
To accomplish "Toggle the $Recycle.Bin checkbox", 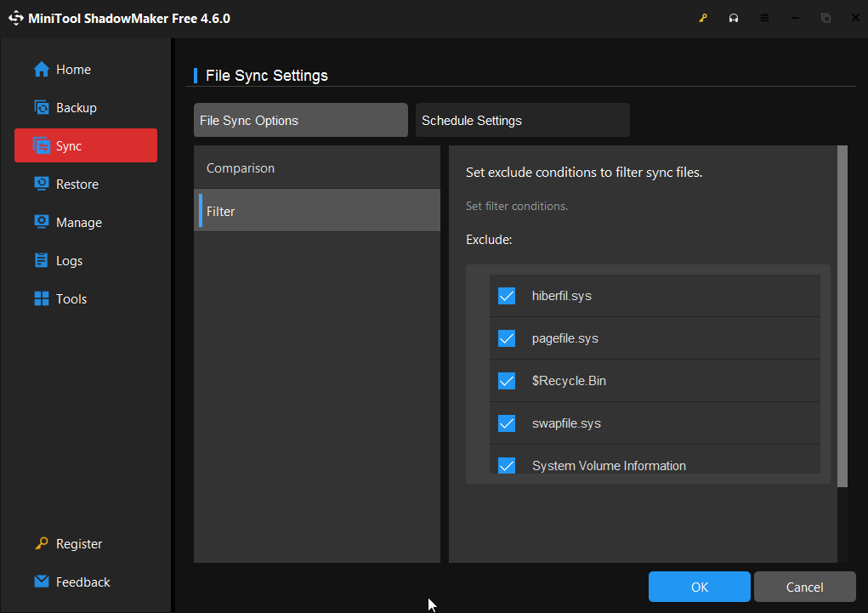I will 507,381.
